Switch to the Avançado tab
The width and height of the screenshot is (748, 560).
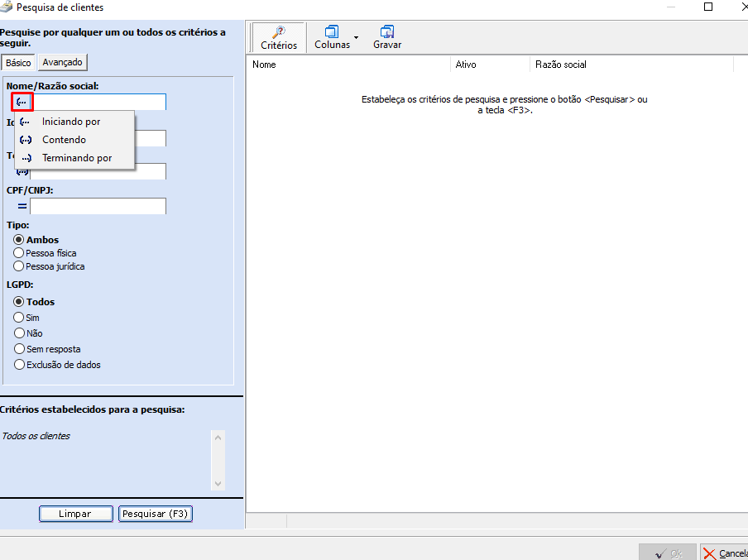63,62
